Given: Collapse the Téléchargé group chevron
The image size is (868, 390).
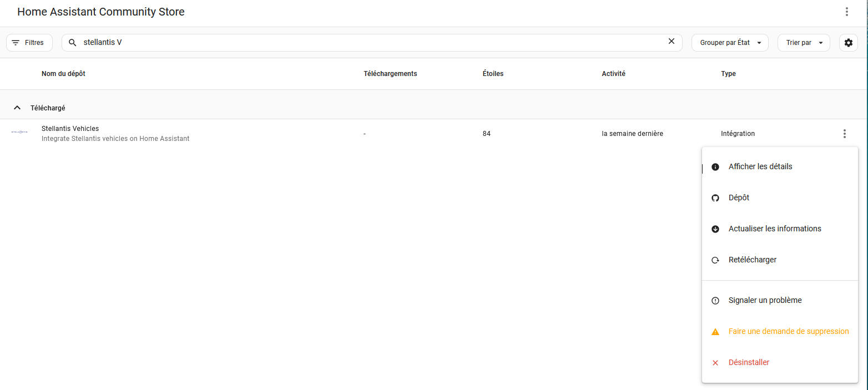Looking at the screenshot, I should [x=17, y=108].
